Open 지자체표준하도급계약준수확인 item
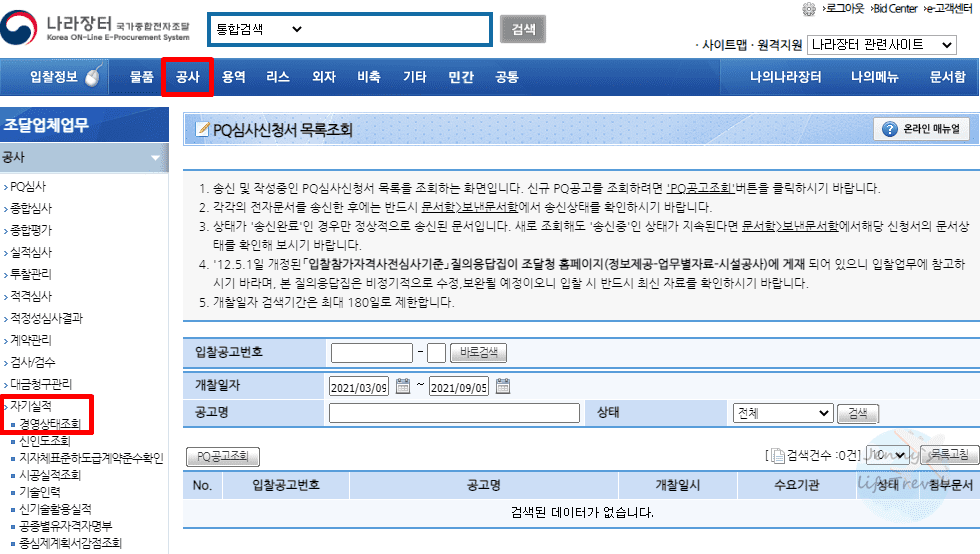 pos(91,458)
